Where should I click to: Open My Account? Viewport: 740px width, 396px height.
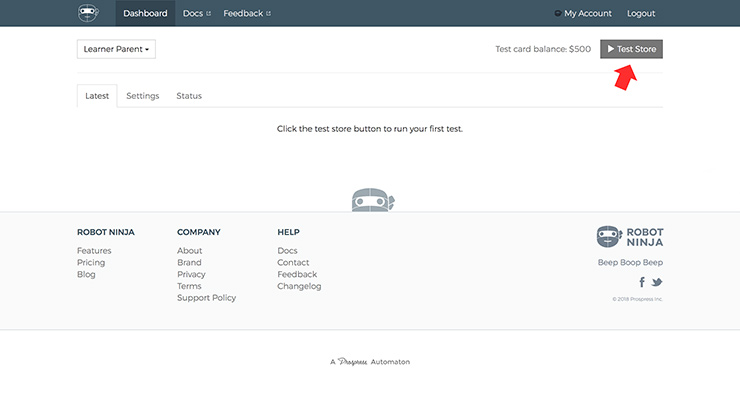[583, 13]
